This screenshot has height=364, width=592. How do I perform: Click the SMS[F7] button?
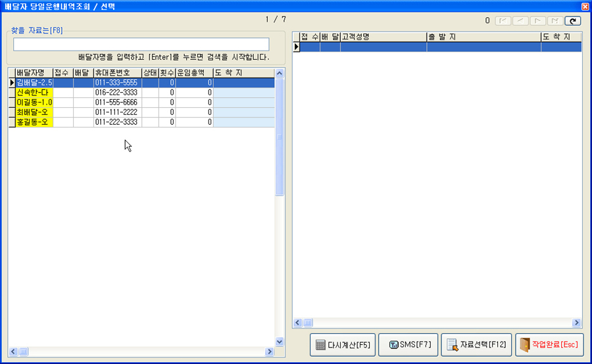point(408,345)
